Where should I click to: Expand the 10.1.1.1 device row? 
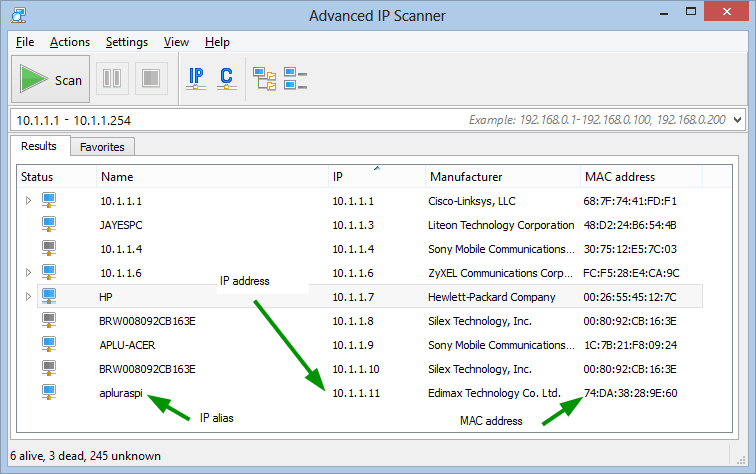coord(28,201)
